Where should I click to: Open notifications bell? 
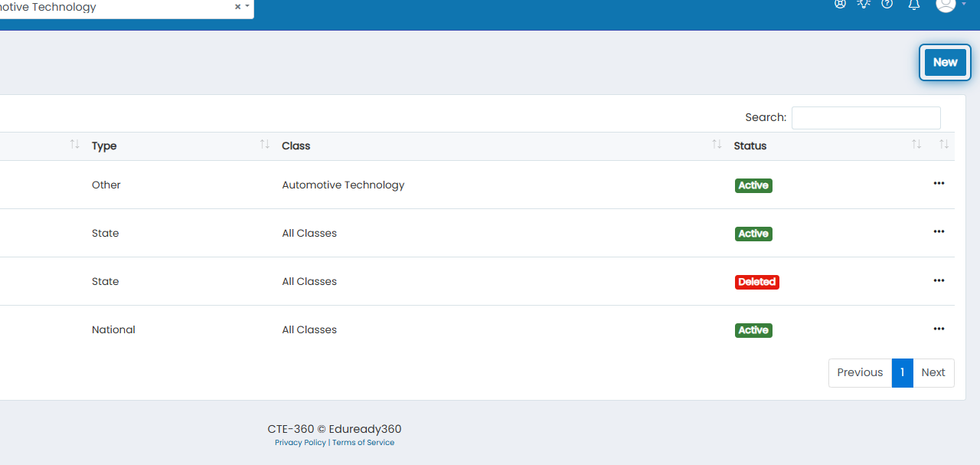point(913,4)
